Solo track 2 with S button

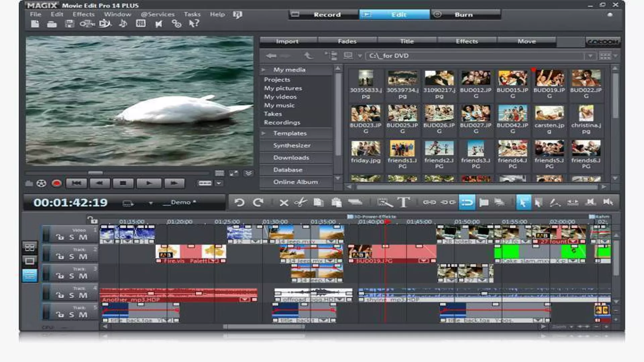click(x=71, y=257)
